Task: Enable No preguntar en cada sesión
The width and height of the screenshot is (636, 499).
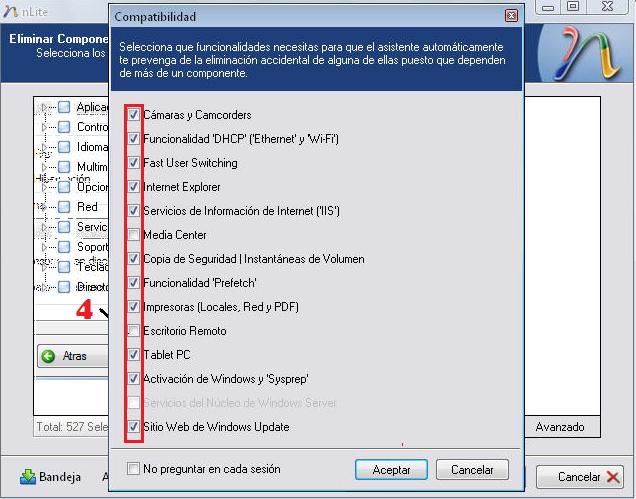Action: 134,469
